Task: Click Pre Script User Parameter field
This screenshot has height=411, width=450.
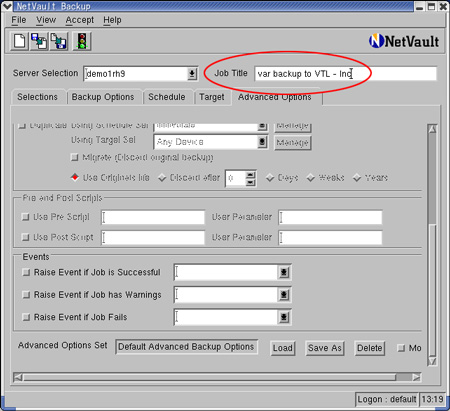Action: [330, 217]
